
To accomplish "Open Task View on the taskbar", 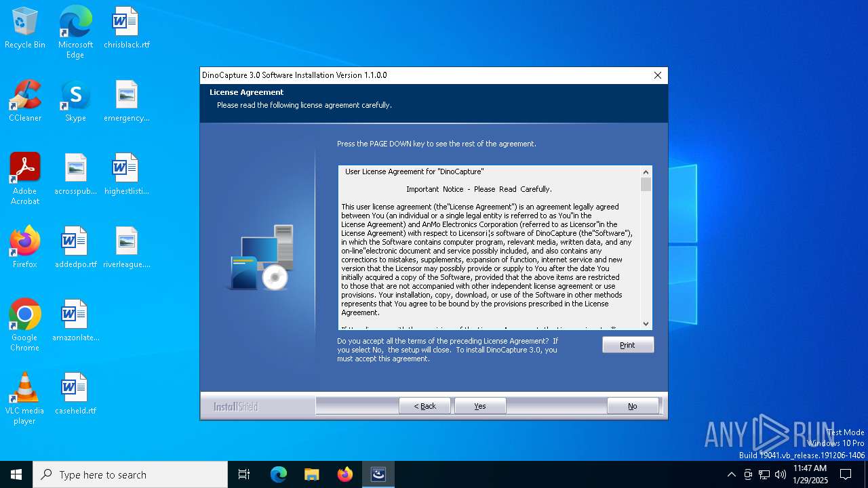I will 244,474.
